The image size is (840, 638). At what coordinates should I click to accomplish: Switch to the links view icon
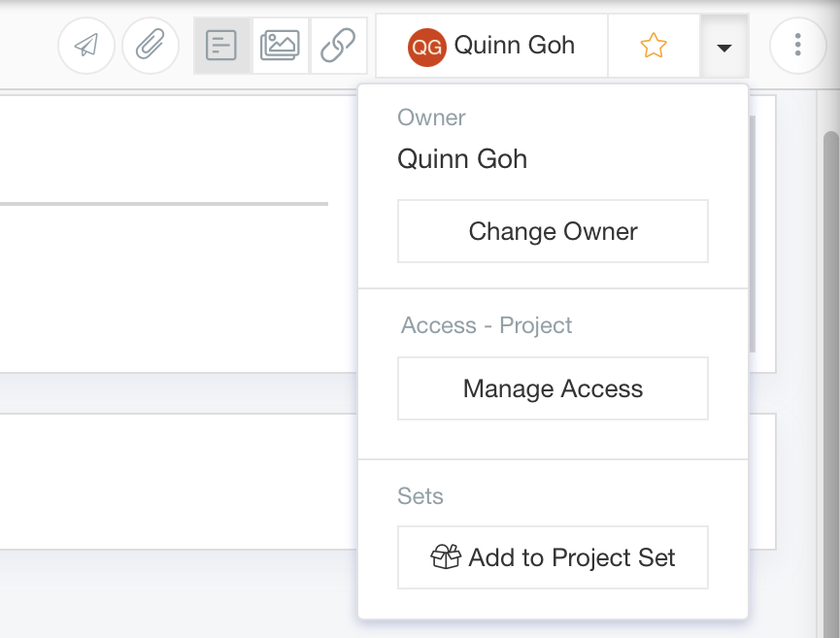coord(338,46)
